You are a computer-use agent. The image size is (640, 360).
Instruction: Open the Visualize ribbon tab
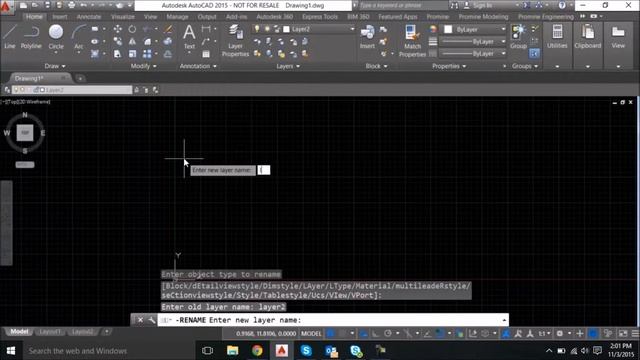point(122,17)
